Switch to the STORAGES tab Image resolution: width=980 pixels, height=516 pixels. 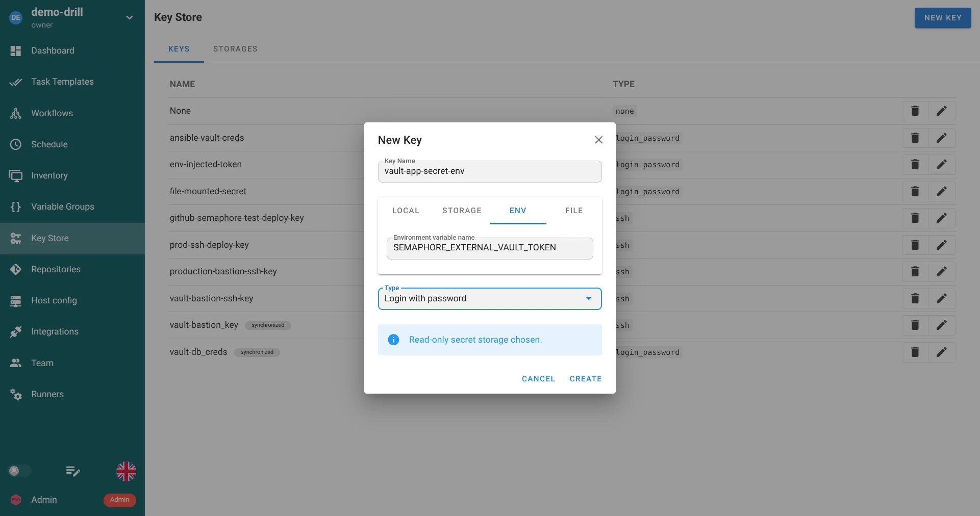235,49
